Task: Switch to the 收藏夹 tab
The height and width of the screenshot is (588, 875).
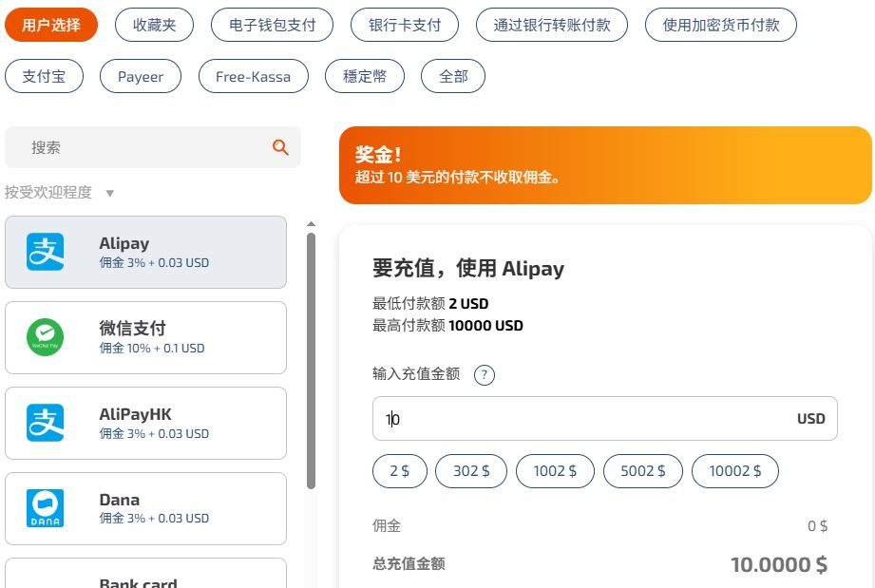Action: [154, 25]
